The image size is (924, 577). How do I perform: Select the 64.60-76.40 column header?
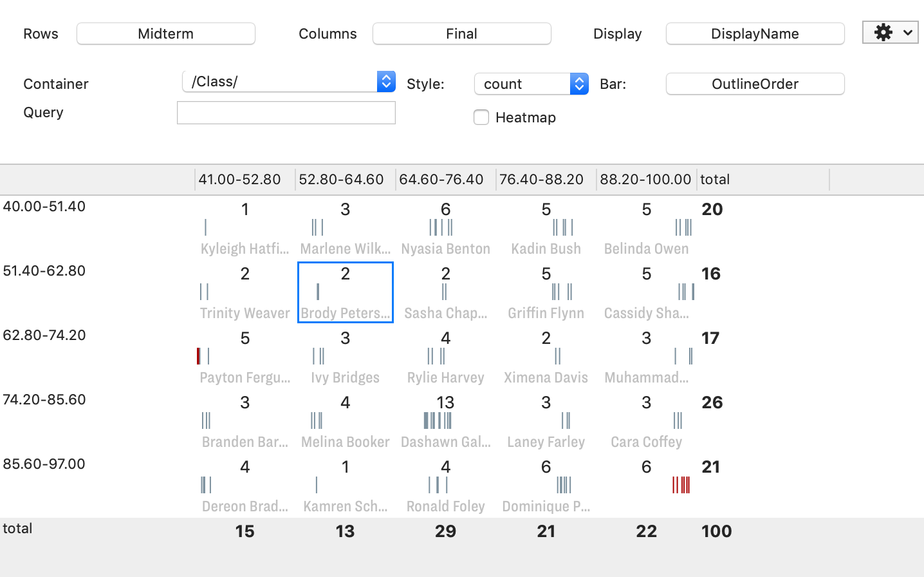[x=441, y=180]
